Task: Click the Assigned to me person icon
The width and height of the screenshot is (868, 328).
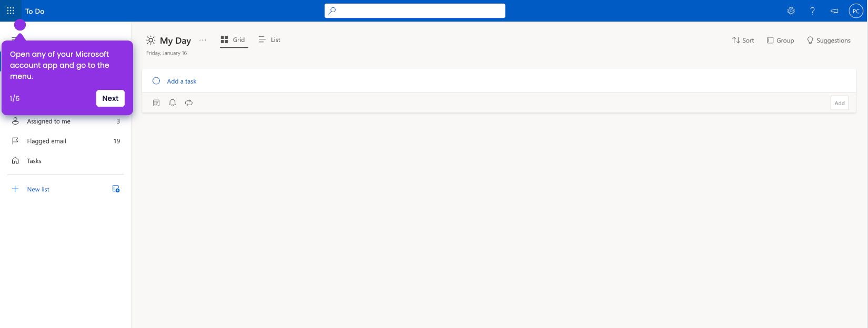Action: [15, 121]
